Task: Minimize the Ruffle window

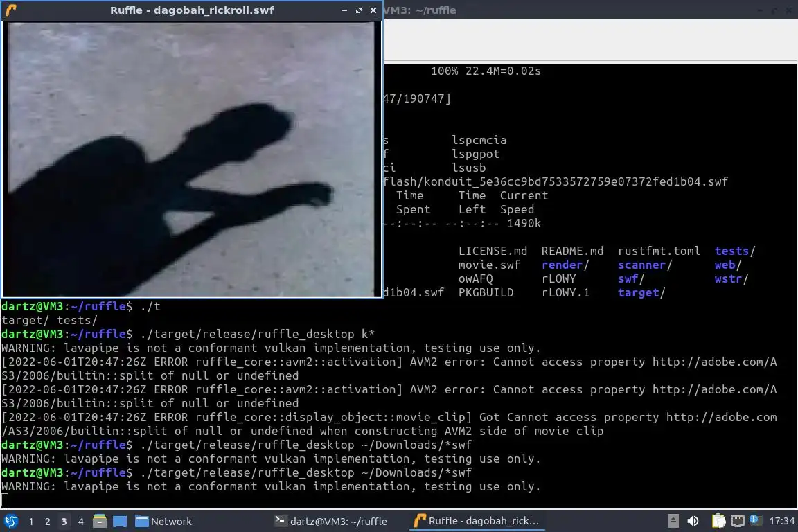Action: (x=344, y=10)
